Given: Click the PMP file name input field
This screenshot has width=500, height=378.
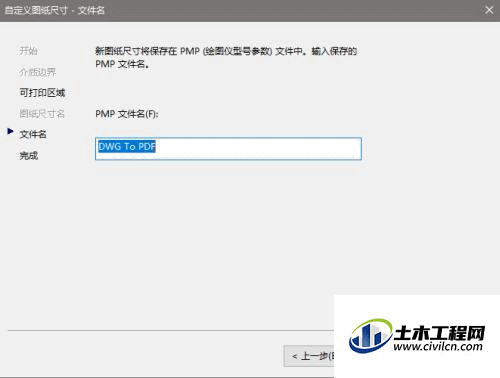Looking at the screenshot, I should tap(228, 149).
